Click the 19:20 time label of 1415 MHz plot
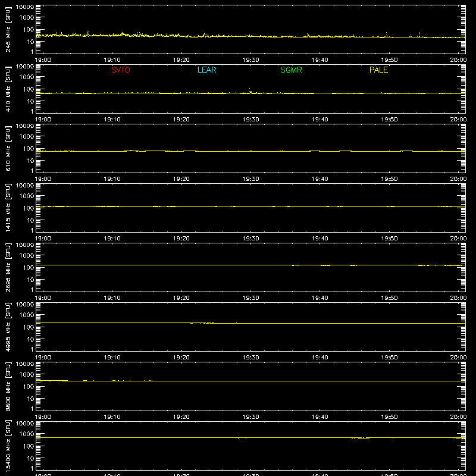 [181, 239]
